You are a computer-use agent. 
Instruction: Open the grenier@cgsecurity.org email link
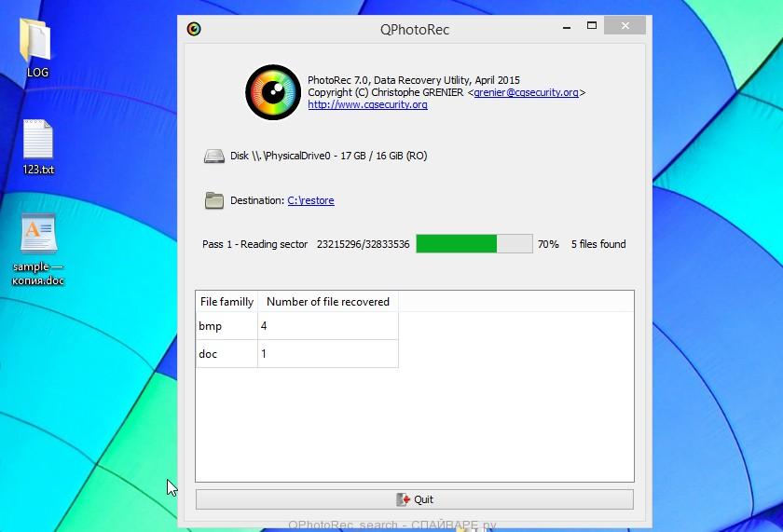(x=526, y=92)
